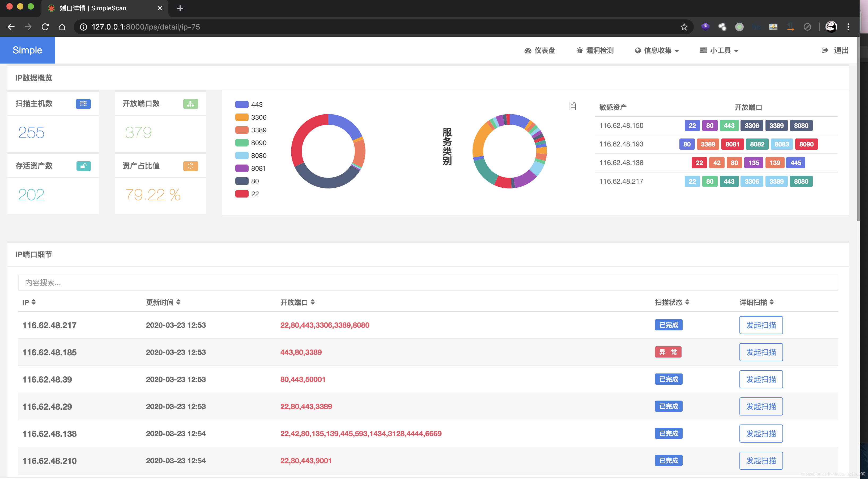Toggle the 8080 legend entry
The height and width of the screenshot is (479, 868).
(x=251, y=156)
